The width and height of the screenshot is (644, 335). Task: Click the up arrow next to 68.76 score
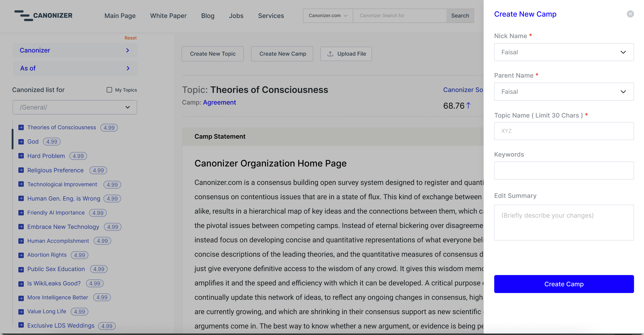pyautogui.click(x=468, y=105)
